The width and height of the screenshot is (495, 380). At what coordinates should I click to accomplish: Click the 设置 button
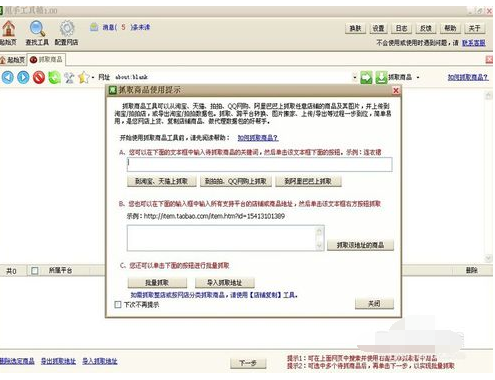coord(378,28)
